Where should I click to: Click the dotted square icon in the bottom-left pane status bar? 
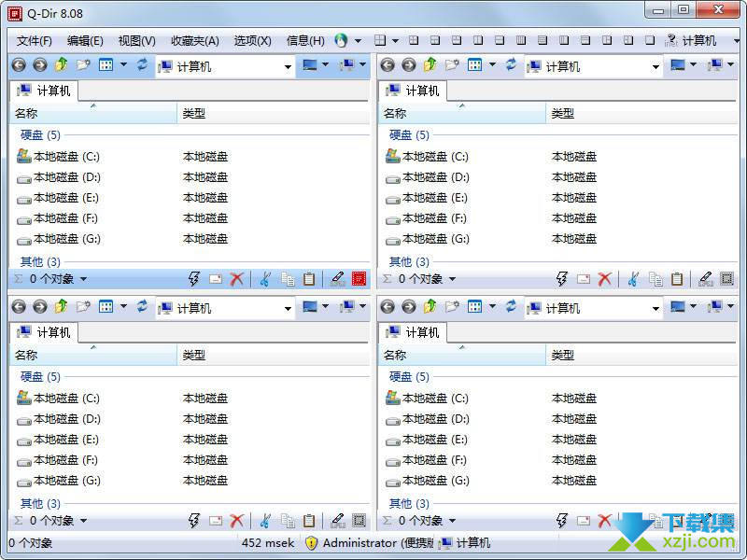(359, 521)
